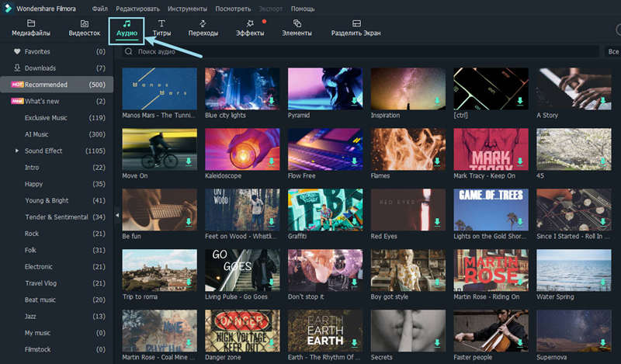Select the AI Music category
The image size is (621, 364).
click(x=57, y=134)
